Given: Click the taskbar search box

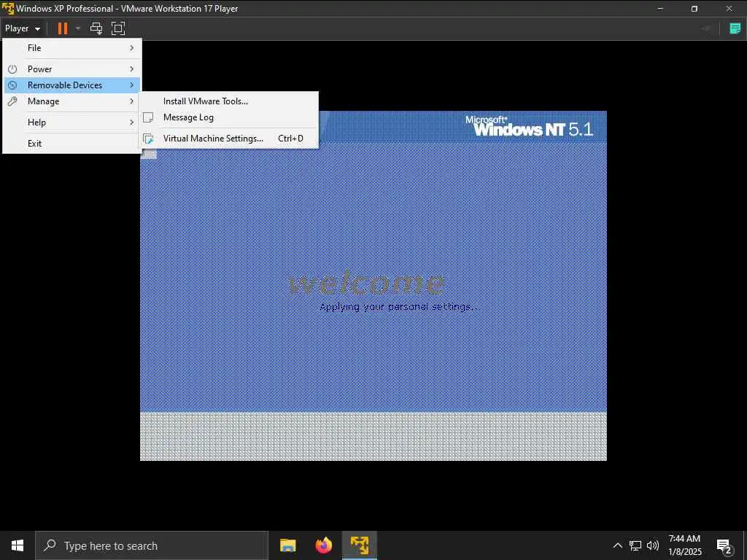Looking at the screenshot, I should pyautogui.click(x=152, y=545).
